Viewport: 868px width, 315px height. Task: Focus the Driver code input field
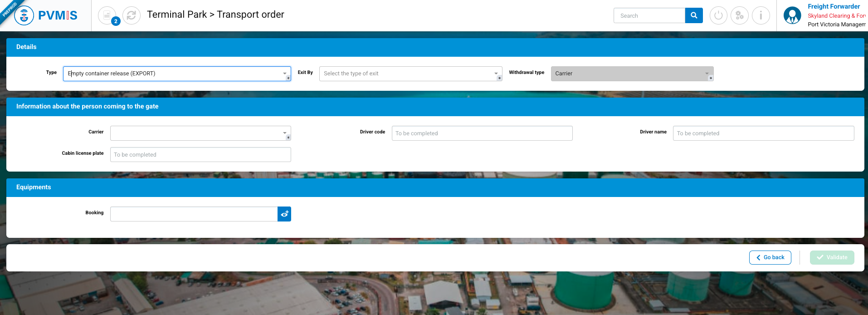(x=482, y=133)
